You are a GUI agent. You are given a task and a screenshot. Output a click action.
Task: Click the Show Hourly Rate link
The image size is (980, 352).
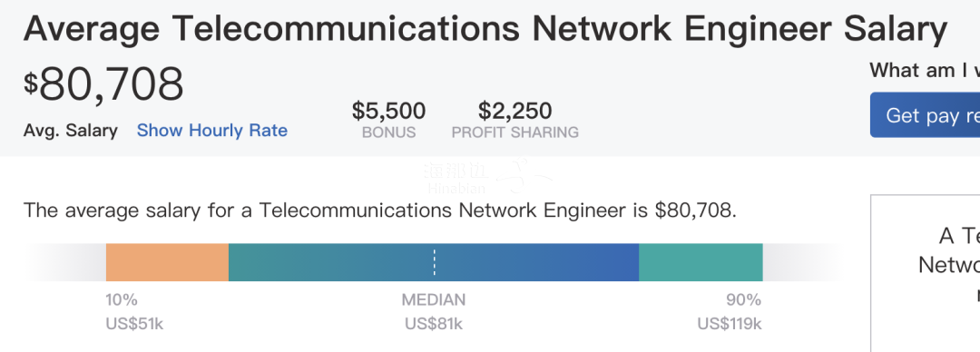(x=211, y=131)
